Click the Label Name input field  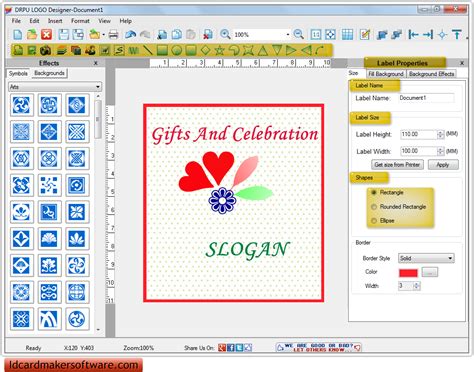[426, 98]
